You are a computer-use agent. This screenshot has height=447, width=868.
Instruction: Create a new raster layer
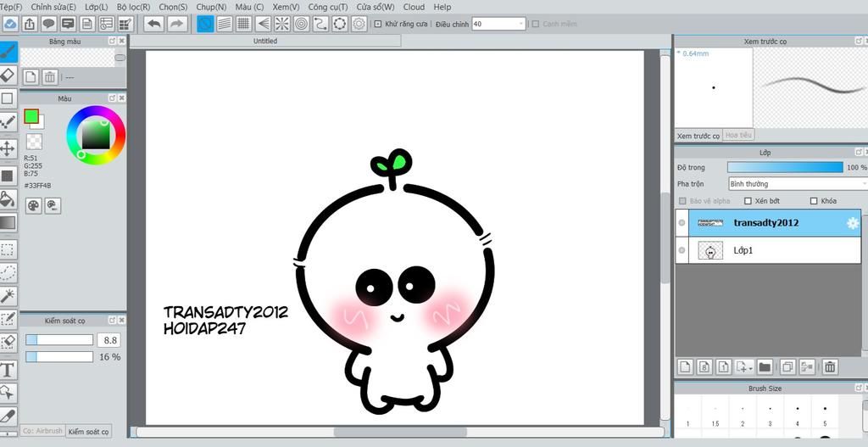tap(686, 366)
